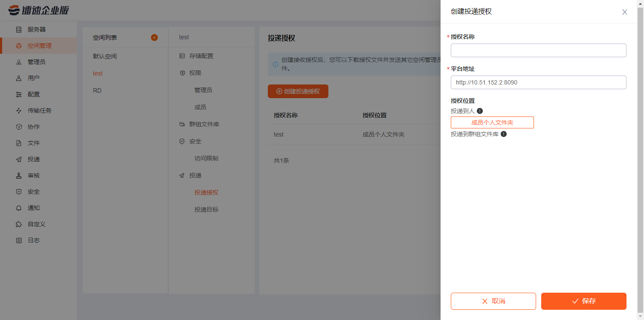The height and width of the screenshot is (320, 644).
Task: Click the 审核 stamp icon
Action: point(19,175)
